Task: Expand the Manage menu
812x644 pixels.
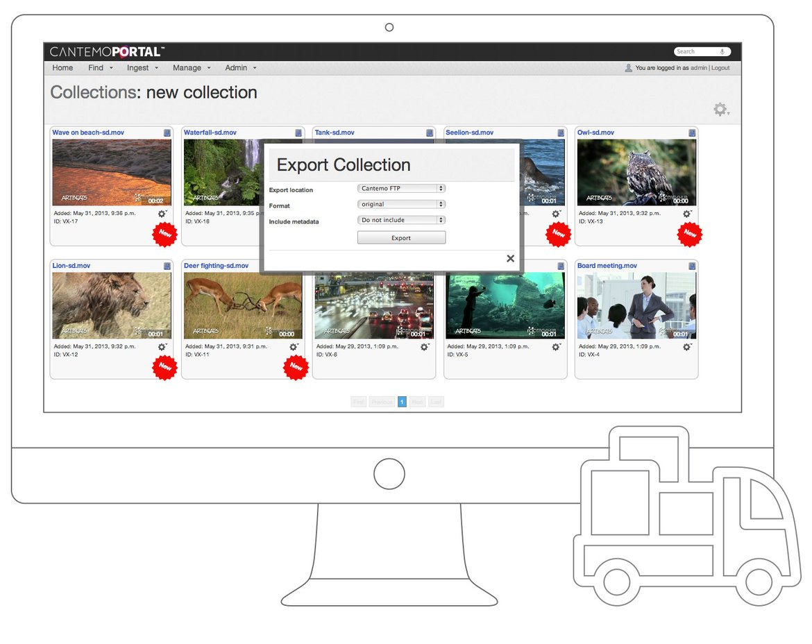Action: [192, 68]
